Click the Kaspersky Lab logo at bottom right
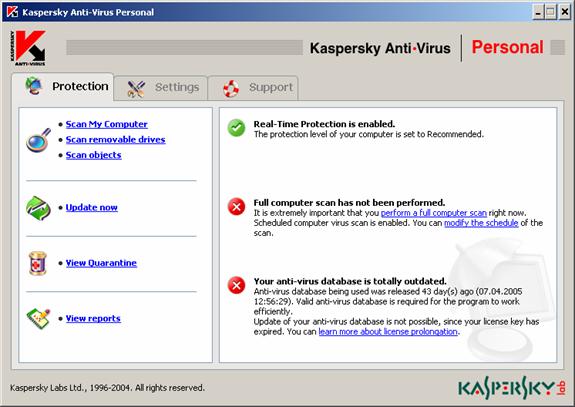Screen dimensions: 575x407 coord(512,387)
